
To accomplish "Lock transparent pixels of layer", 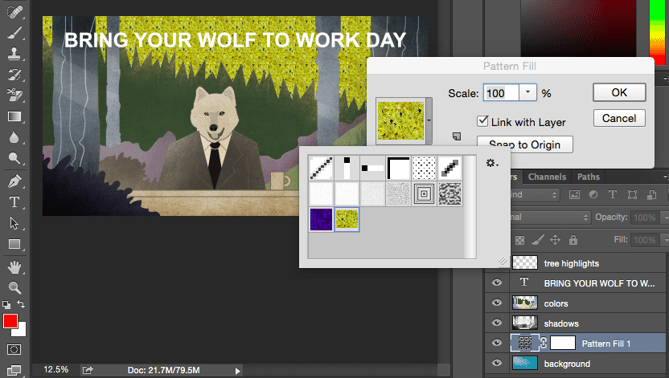I will pos(519,240).
